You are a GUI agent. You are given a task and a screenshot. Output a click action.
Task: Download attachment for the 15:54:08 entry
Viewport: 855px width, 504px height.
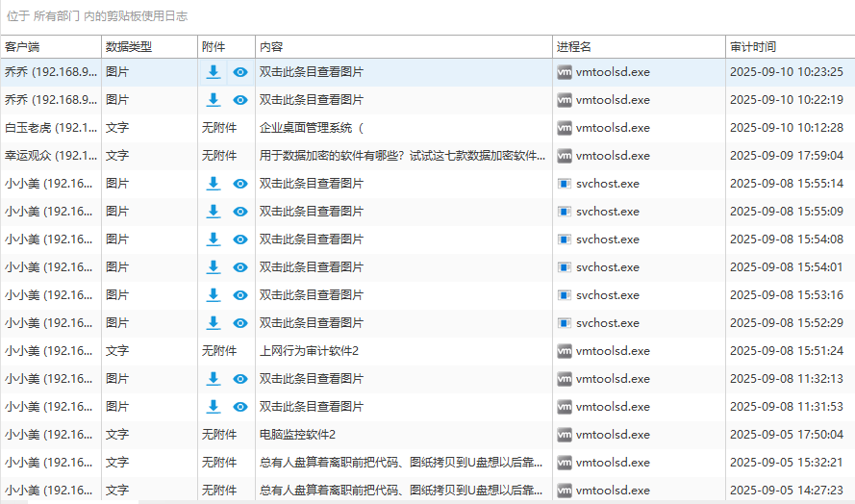point(214,239)
